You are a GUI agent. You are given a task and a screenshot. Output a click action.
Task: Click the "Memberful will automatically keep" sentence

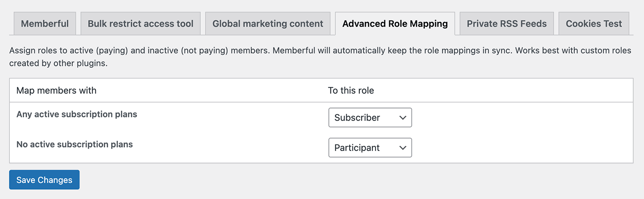(x=391, y=50)
